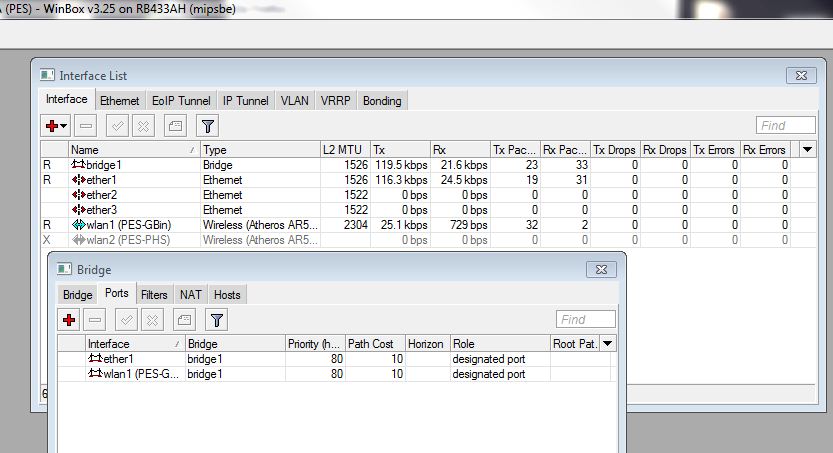Click 'designated port' role for wlan1 row
Image resolution: width=833 pixels, height=453 pixels.
coord(489,374)
